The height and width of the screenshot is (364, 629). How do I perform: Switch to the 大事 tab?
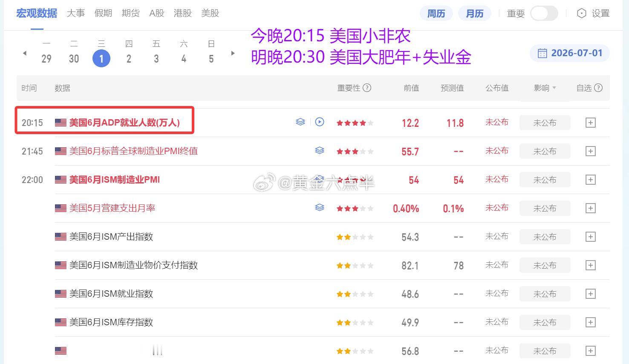76,13
